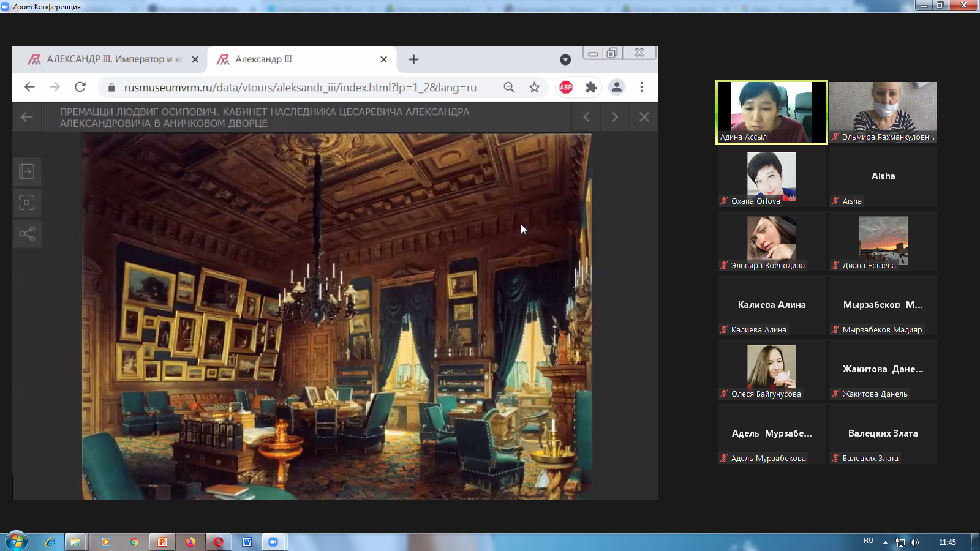Select Олеся Байгунусова participant tile

(772, 370)
